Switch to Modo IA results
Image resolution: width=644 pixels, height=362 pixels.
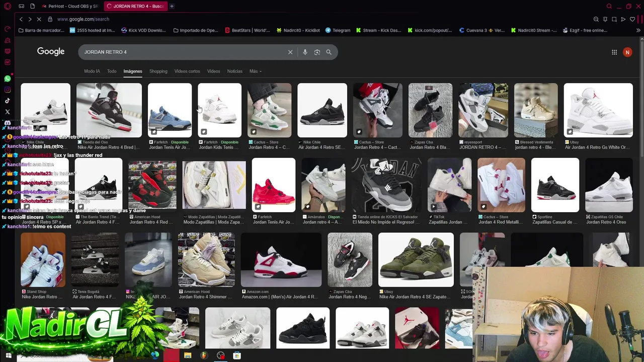[x=92, y=71]
